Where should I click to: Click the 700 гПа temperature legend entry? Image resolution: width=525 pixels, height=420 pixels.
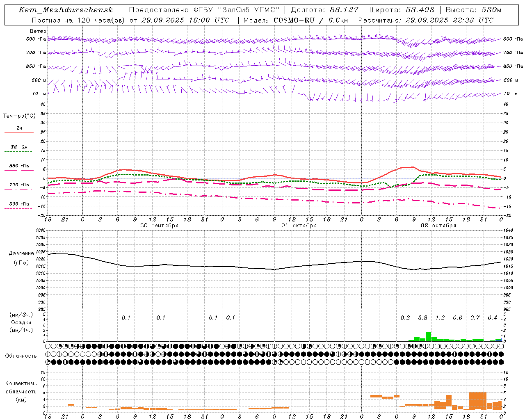(19, 185)
